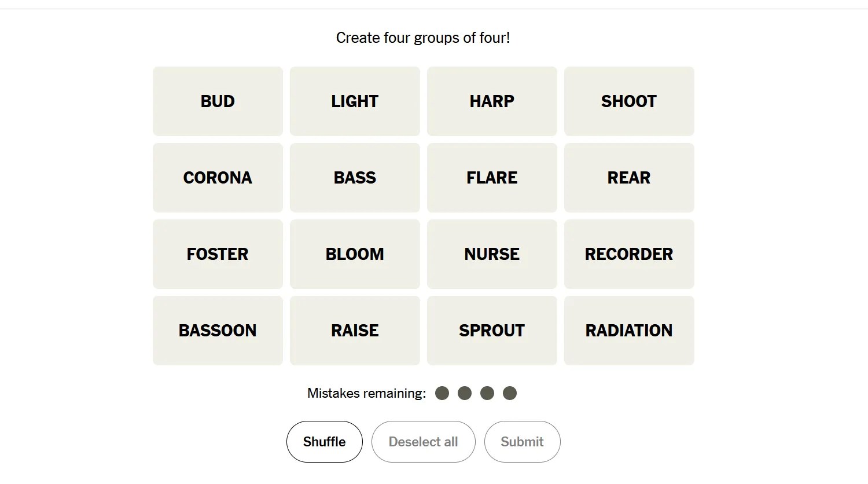This screenshot has width=868, height=484.
Task: Toggle the BASSOON tile
Action: pos(218,331)
